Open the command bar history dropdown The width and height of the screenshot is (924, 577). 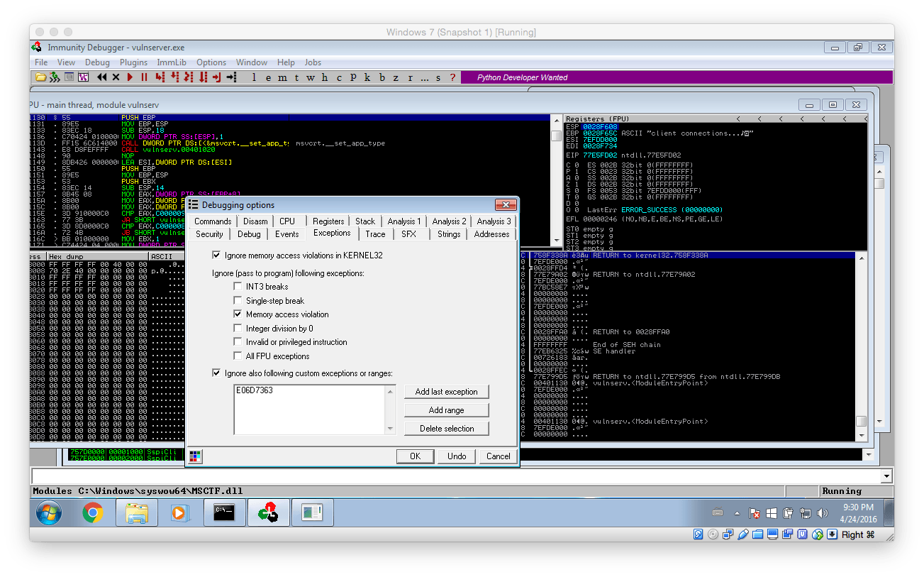[x=886, y=476]
